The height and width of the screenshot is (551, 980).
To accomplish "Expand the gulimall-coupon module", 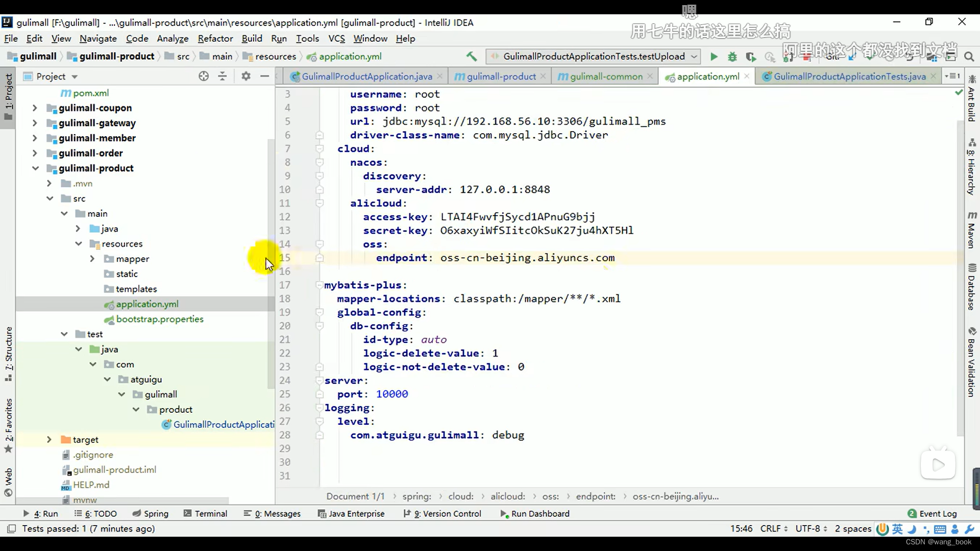I will (x=35, y=108).
